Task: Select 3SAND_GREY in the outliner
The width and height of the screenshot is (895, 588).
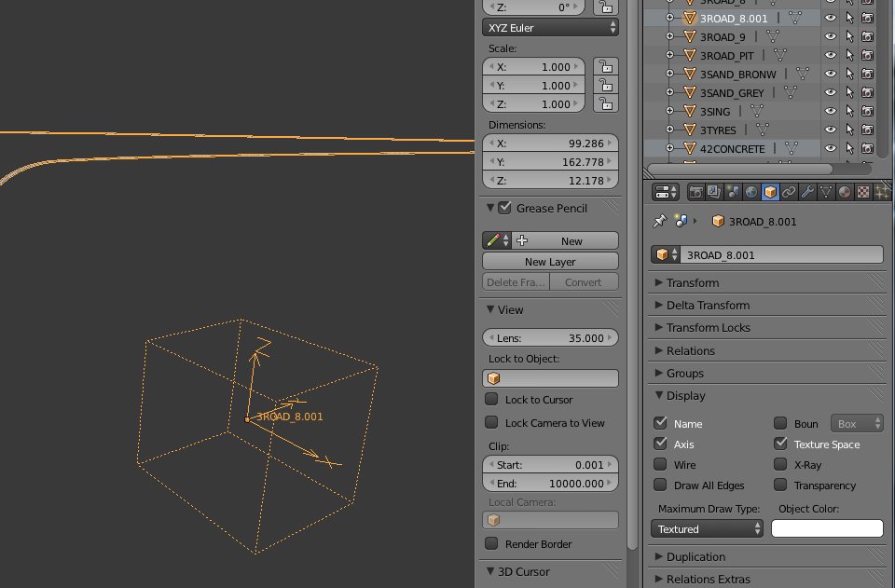Action: coord(732,93)
